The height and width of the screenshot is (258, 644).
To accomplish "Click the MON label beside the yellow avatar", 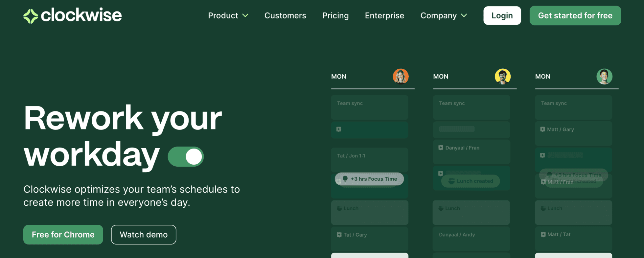I will 441,77.
